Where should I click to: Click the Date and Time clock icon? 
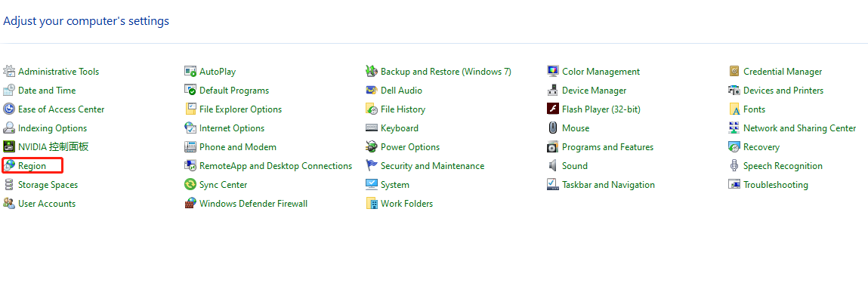(9, 90)
